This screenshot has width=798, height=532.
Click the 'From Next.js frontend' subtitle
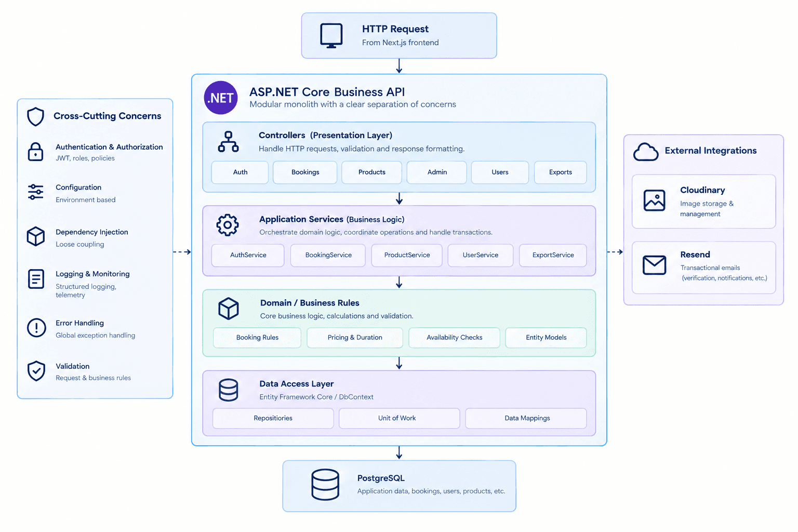click(401, 43)
